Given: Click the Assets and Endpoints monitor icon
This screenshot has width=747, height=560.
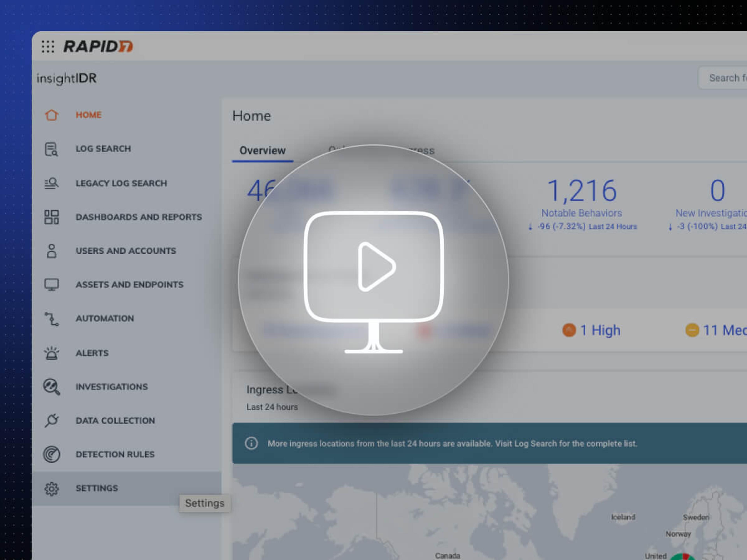Looking at the screenshot, I should point(51,284).
